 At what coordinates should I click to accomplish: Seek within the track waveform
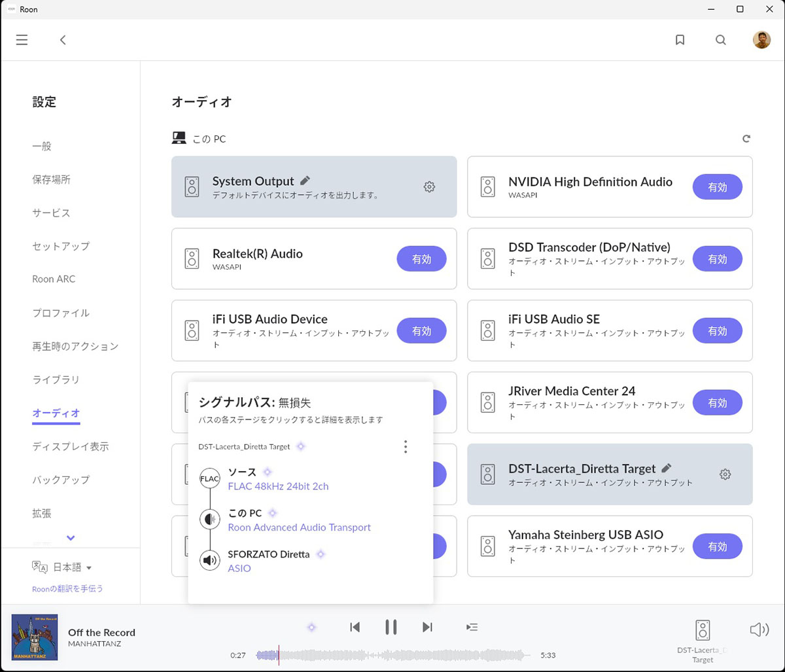pos(394,655)
